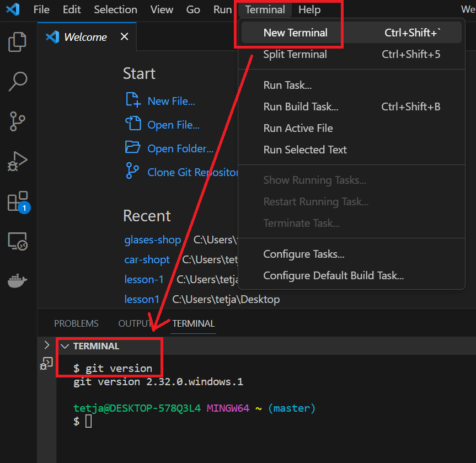The image size is (476, 463).
Task: Click the Open File... link
Action: click(x=173, y=125)
